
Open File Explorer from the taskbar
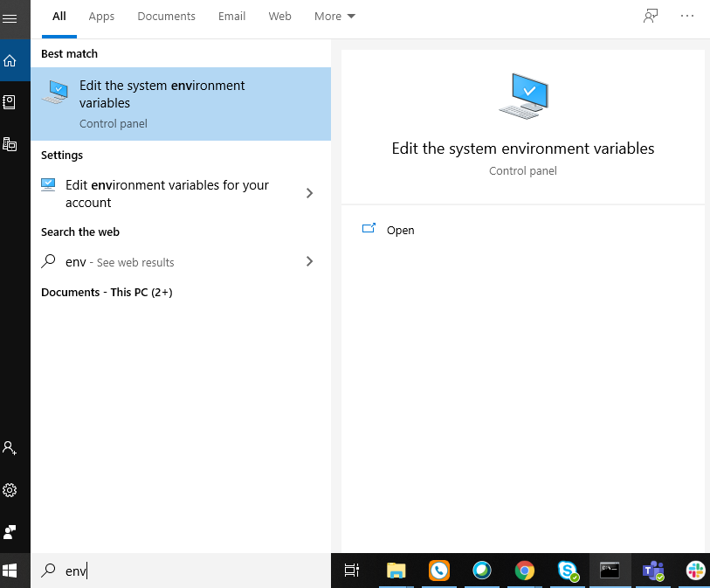pos(396,571)
